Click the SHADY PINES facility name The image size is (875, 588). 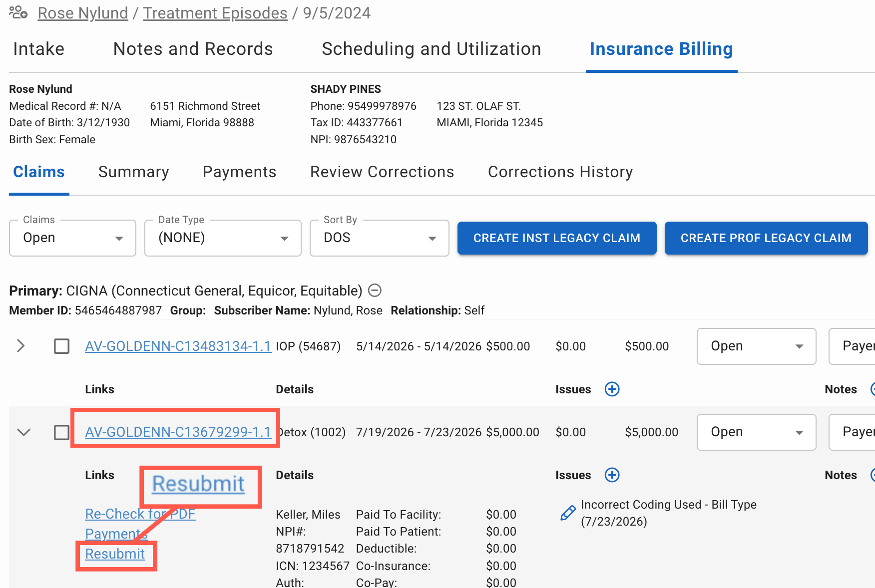(x=346, y=89)
